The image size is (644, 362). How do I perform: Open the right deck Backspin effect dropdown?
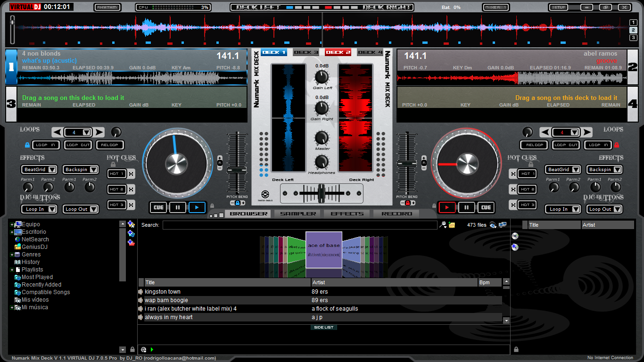pyautogui.click(x=617, y=170)
